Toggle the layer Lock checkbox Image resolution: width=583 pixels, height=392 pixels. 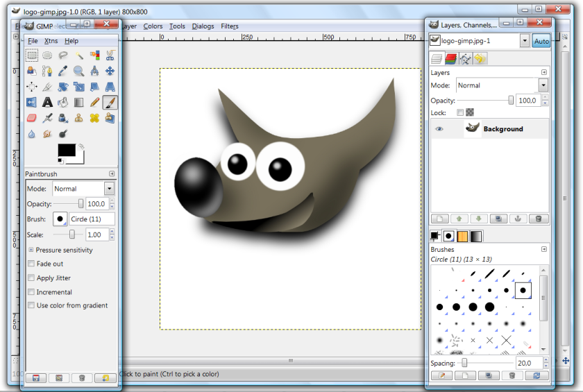click(x=460, y=112)
